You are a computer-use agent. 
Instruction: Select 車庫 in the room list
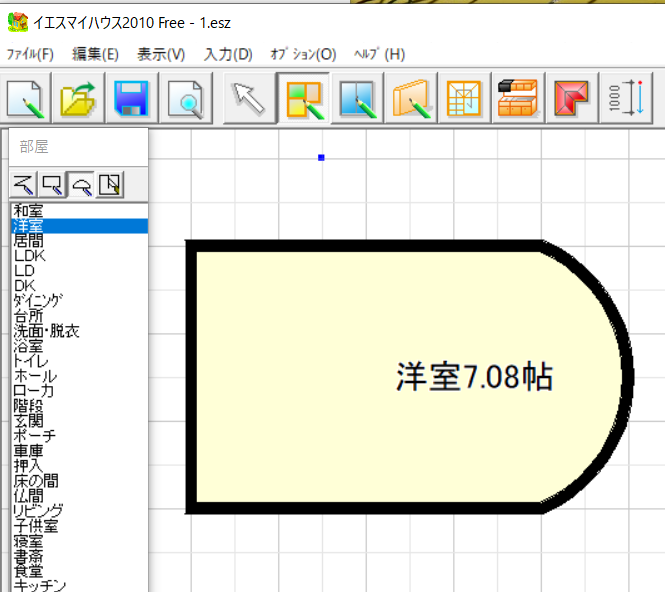(x=79, y=451)
